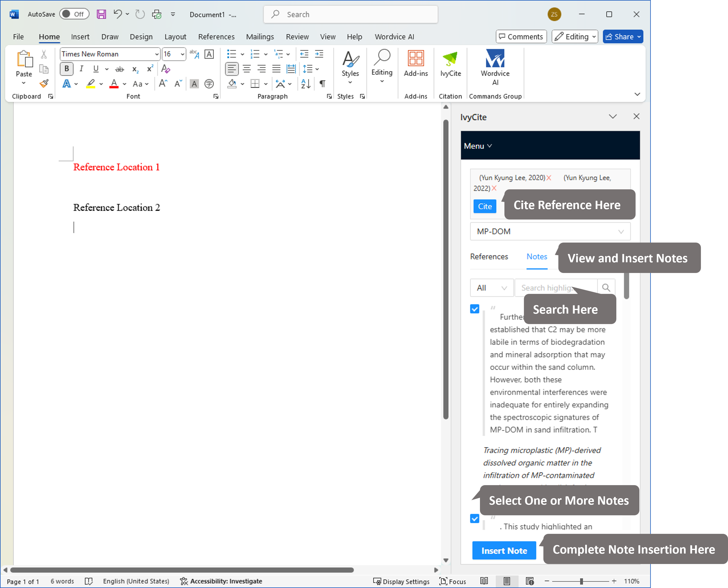Center align the paragraph
The height and width of the screenshot is (588, 728).
pos(247,69)
